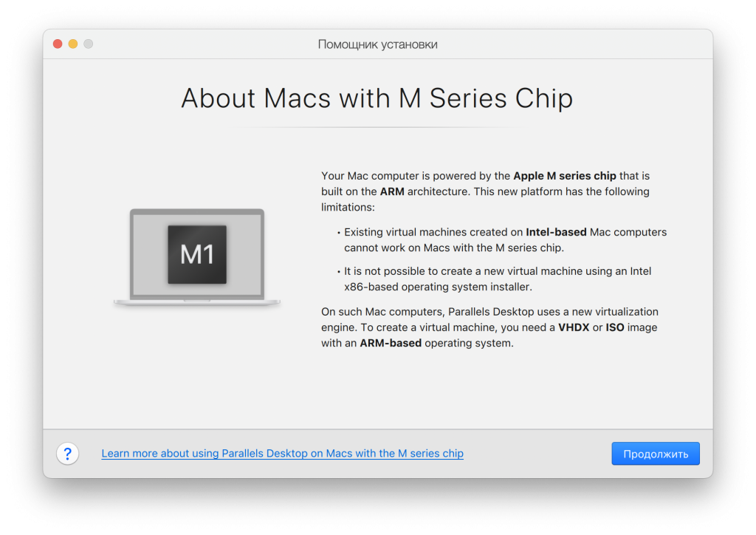This screenshot has height=535, width=756.
Task: Click the blue question mark help button
Action: [67, 454]
